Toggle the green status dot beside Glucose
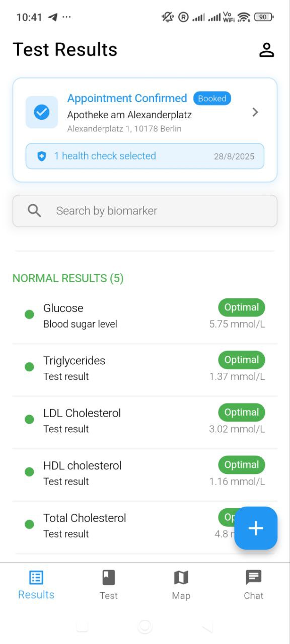 (29, 314)
